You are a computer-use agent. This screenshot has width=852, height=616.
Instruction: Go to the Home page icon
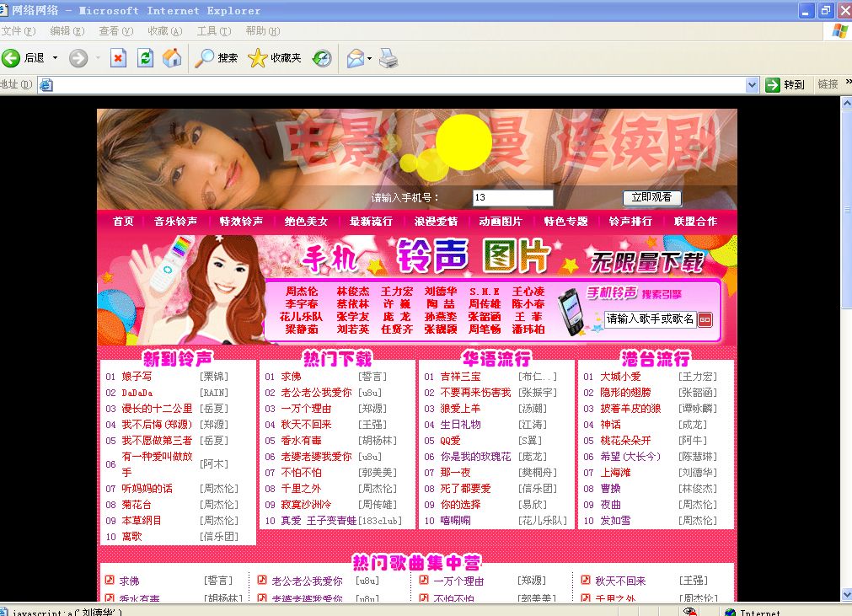[172, 57]
